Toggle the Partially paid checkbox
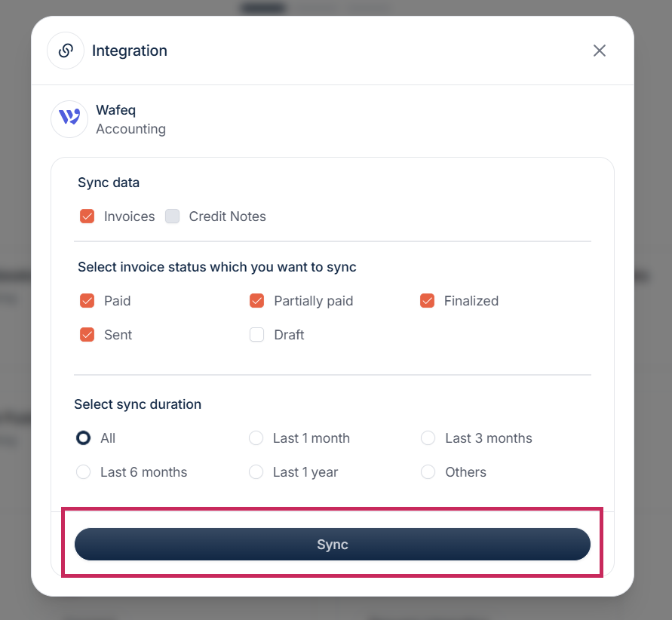Image resolution: width=672 pixels, height=620 pixels. 257,301
